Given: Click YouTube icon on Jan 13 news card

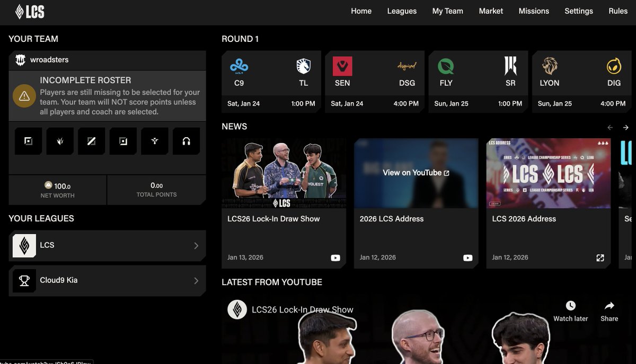Looking at the screenshot, I should pos(335,258).
